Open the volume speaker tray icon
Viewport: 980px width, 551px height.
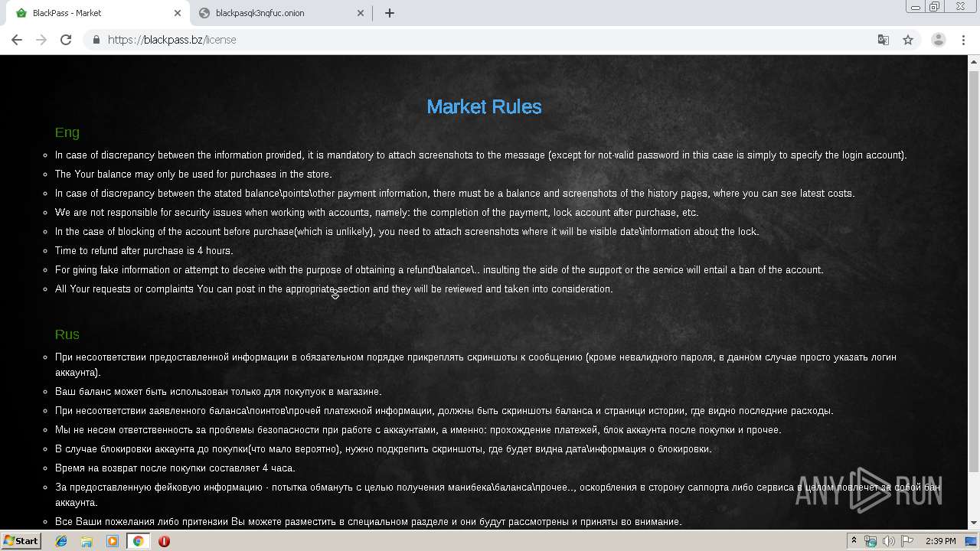(x=890, y=541)
